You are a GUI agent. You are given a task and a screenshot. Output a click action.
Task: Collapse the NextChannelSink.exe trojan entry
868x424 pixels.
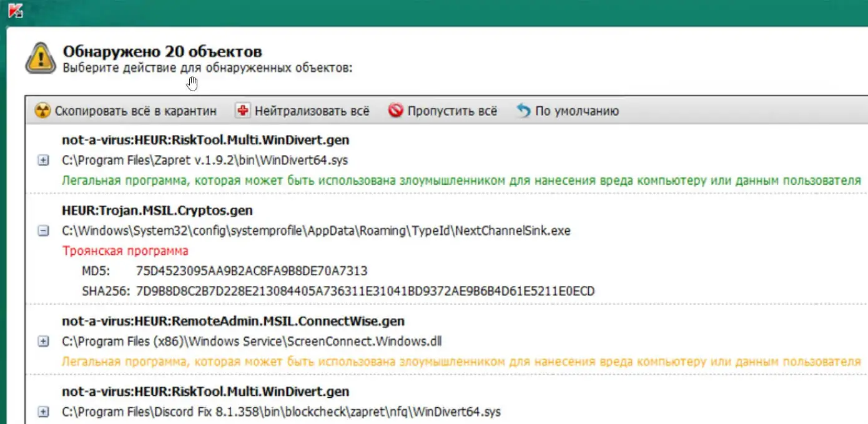43,231
